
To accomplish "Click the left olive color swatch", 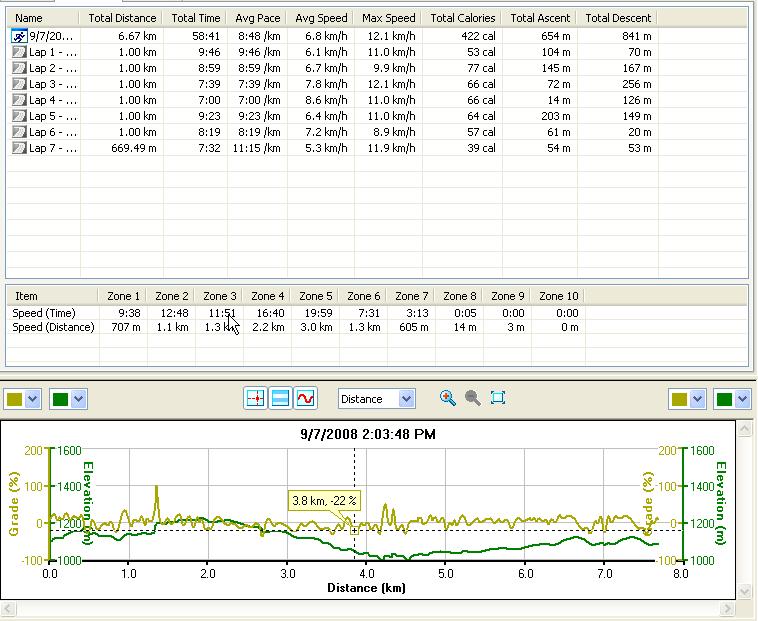I will coord(15,400).
